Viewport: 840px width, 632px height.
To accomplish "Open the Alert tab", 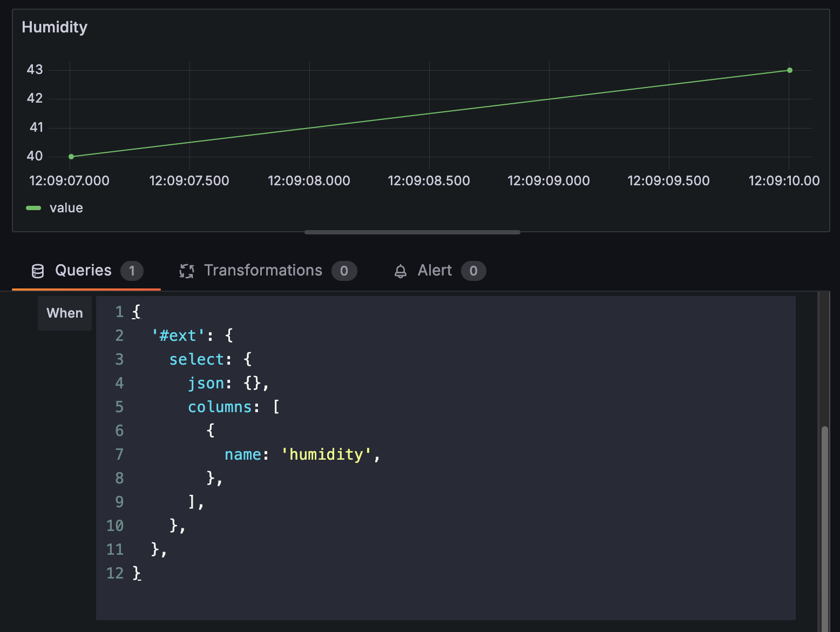I will tap(434, 271).
